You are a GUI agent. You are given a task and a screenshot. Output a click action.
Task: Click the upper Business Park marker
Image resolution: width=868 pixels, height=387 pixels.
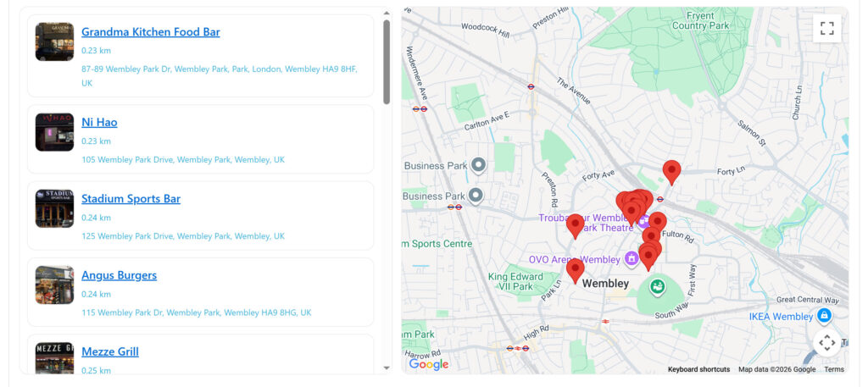(x=477, y=165)
